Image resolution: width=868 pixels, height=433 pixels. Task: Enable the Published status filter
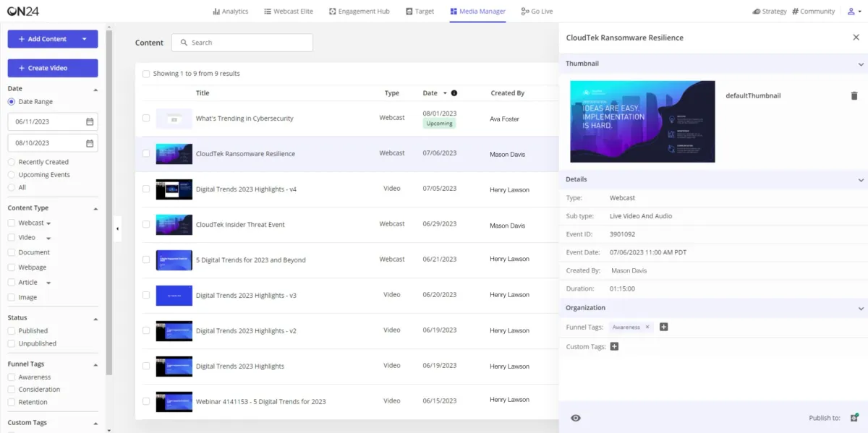[x=12, y=331]
